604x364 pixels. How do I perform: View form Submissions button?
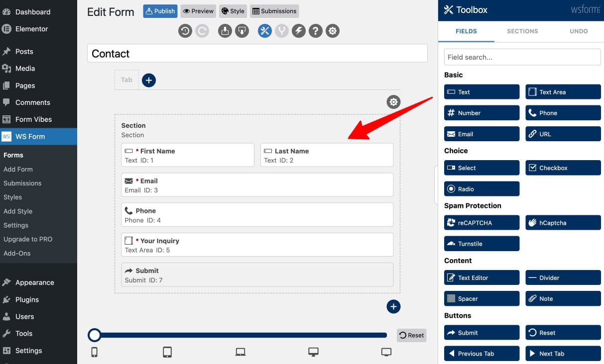(x=274, y=11)
